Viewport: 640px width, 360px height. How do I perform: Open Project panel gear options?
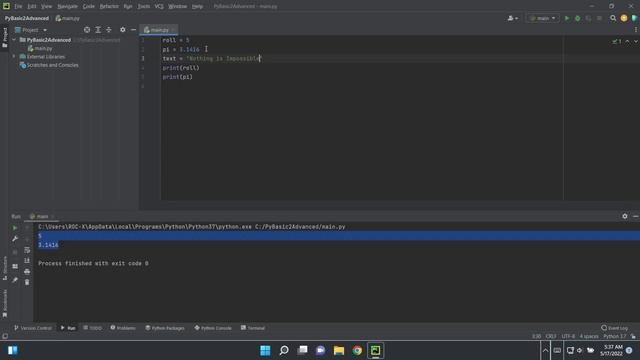click(122, 30)
